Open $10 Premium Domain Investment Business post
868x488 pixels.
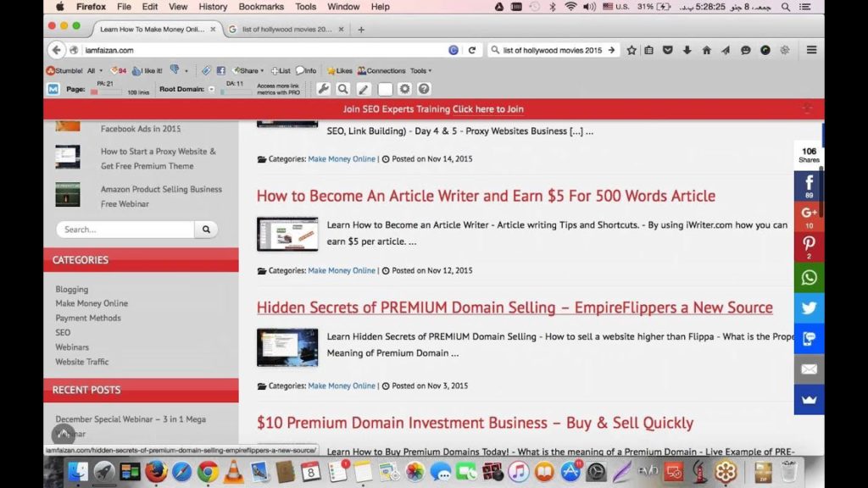pyautogui.click(x=475, y=423)
